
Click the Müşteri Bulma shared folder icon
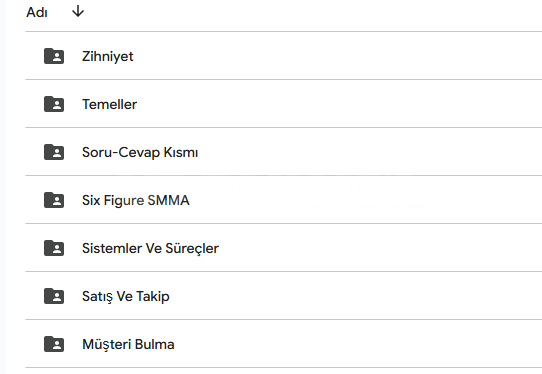[54, 344]
